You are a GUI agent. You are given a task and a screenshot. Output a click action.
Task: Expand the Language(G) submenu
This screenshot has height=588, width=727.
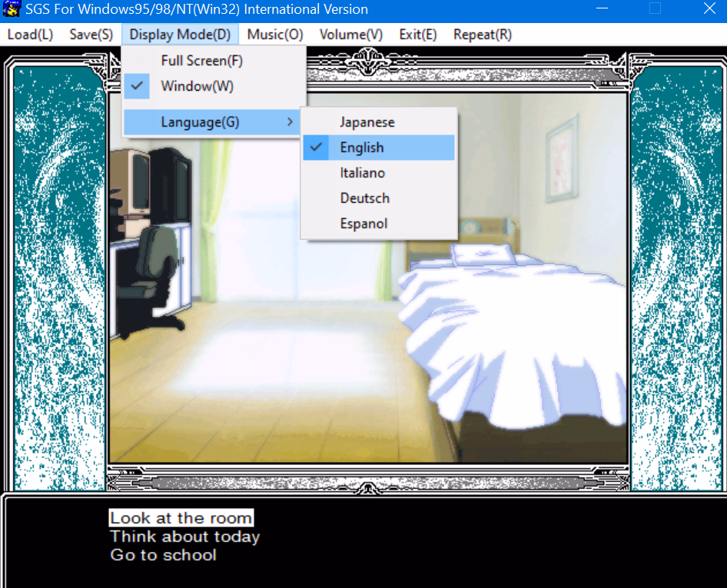pos(214,122)
